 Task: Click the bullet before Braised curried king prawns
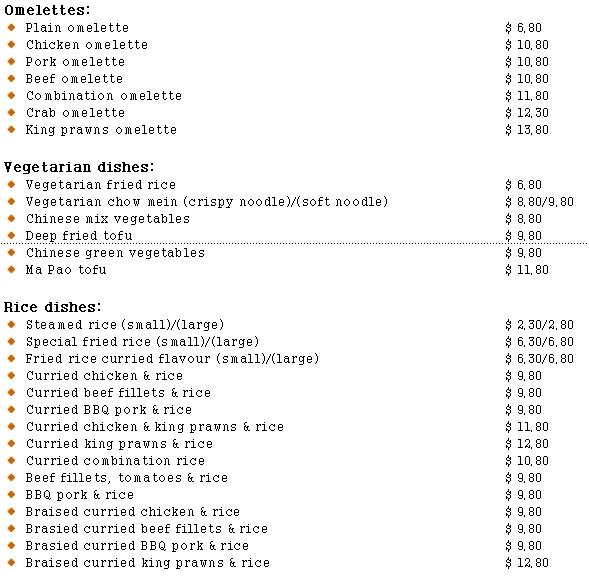coord(12,562)
